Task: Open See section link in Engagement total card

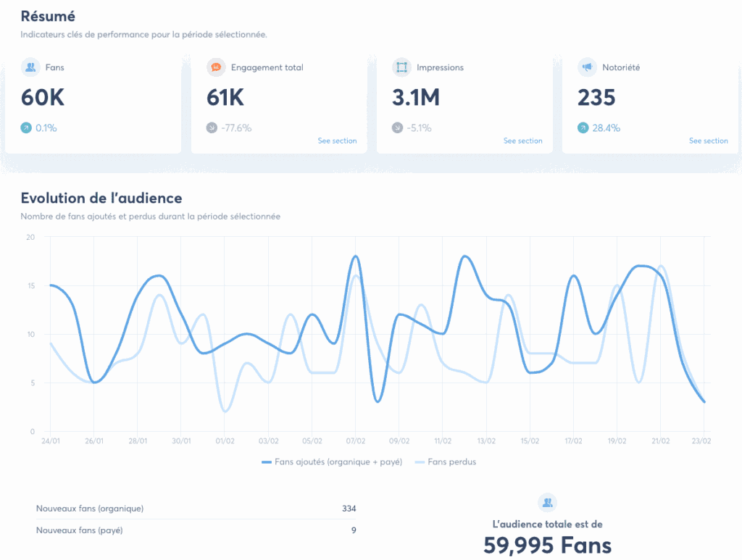Action: [337, 141]
